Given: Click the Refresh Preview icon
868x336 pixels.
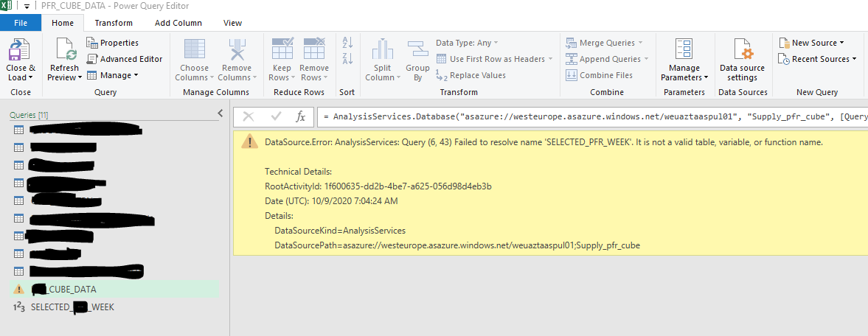Looking at the screenshot, I should click(x=65, y=50).
